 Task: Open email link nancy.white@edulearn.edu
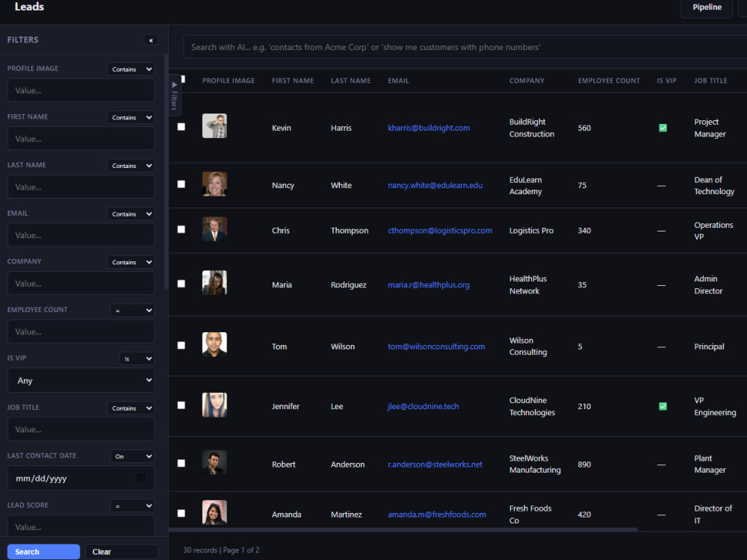435,185
